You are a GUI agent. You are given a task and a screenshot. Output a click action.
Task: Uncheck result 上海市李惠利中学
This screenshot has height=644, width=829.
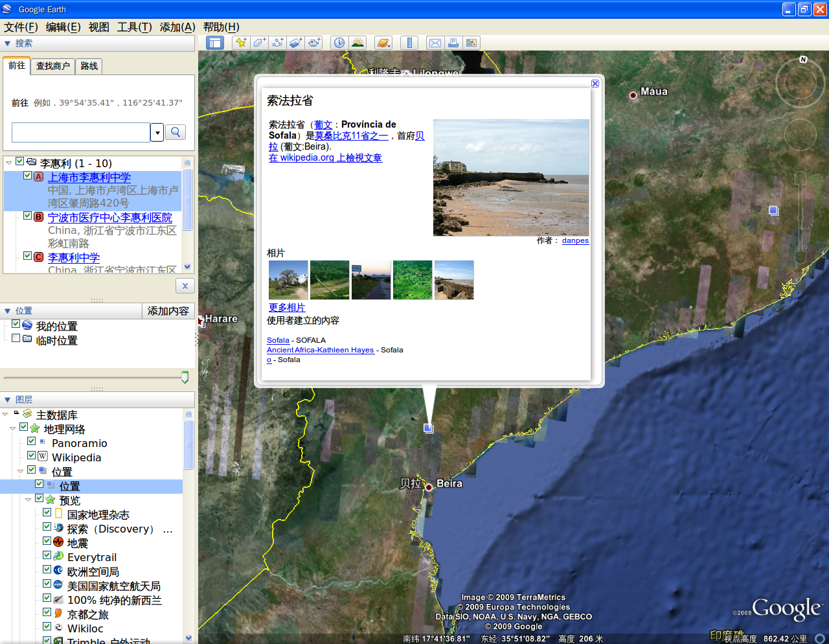click(28, 176)
